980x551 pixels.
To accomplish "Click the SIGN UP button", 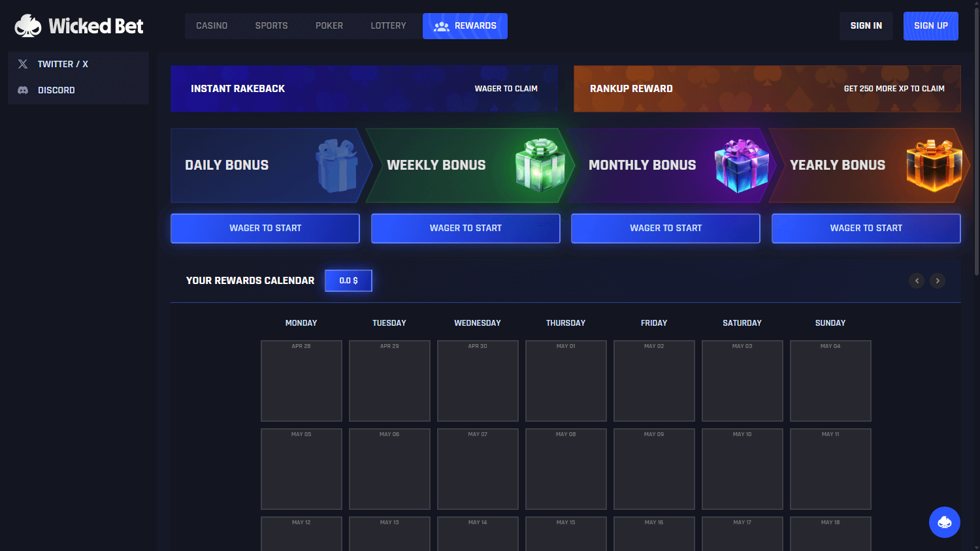I will pos(930,25).
